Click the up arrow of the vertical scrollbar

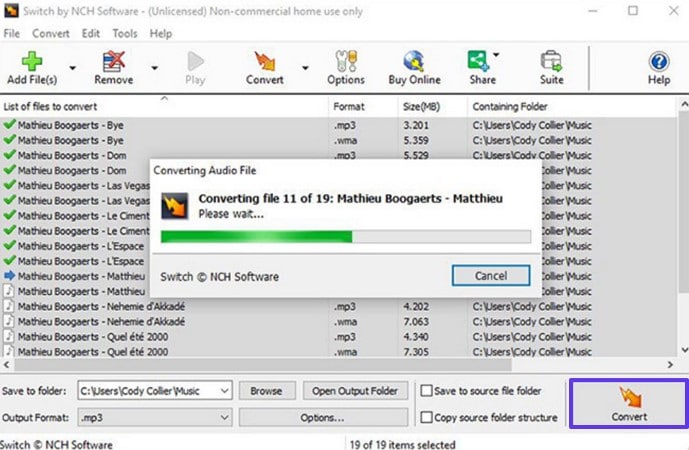coord(684,104)
